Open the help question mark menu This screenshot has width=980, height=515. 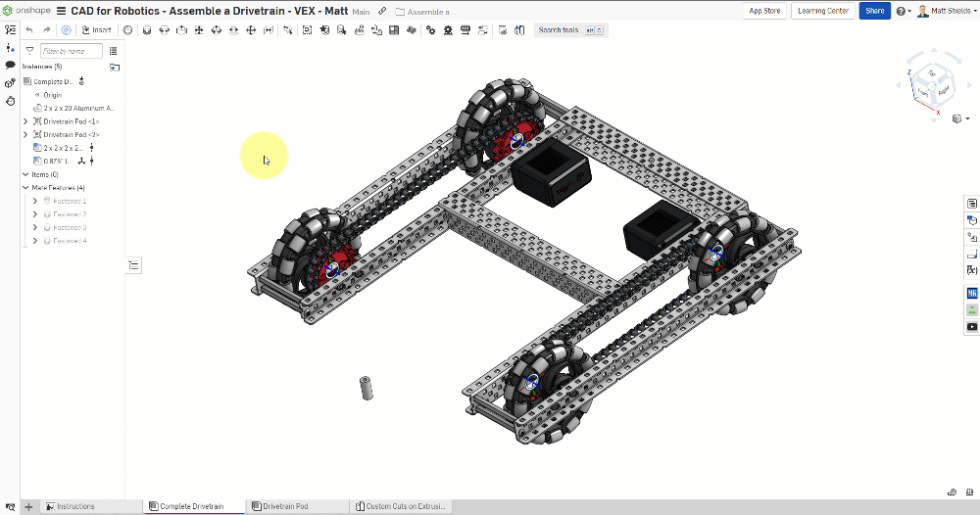[904, 11]
